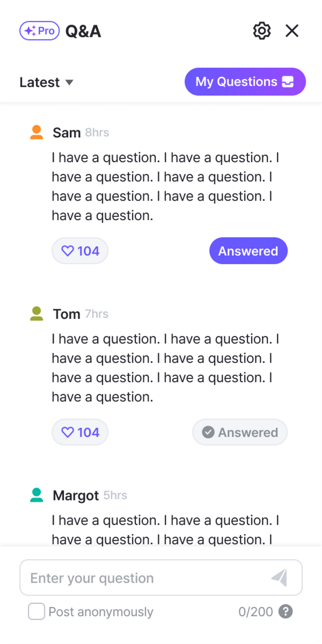Screen dimensions: 322x644
Task: Enable the Post anonymously checkbox
Action: point(36,611)
